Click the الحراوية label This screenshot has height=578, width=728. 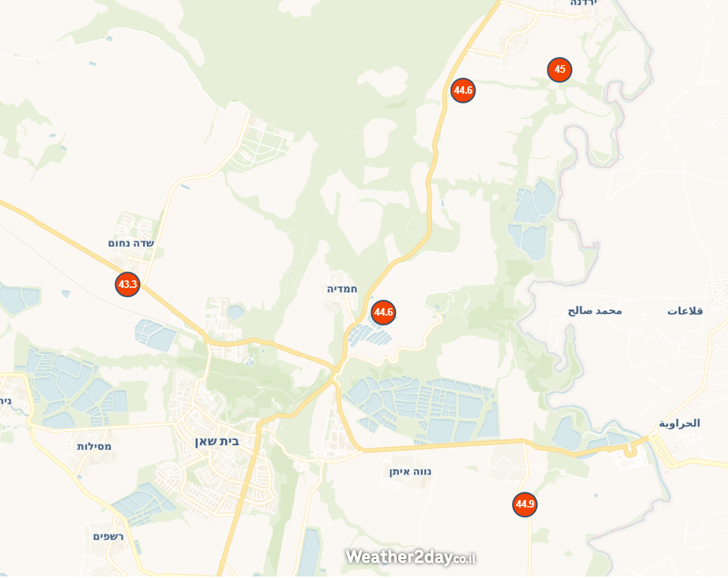680,423
